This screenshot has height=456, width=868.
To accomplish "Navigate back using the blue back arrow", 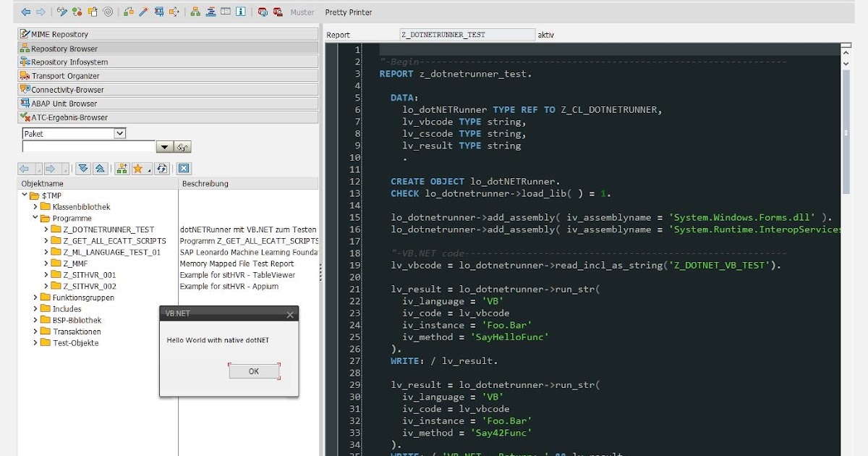I will [26, 12].
